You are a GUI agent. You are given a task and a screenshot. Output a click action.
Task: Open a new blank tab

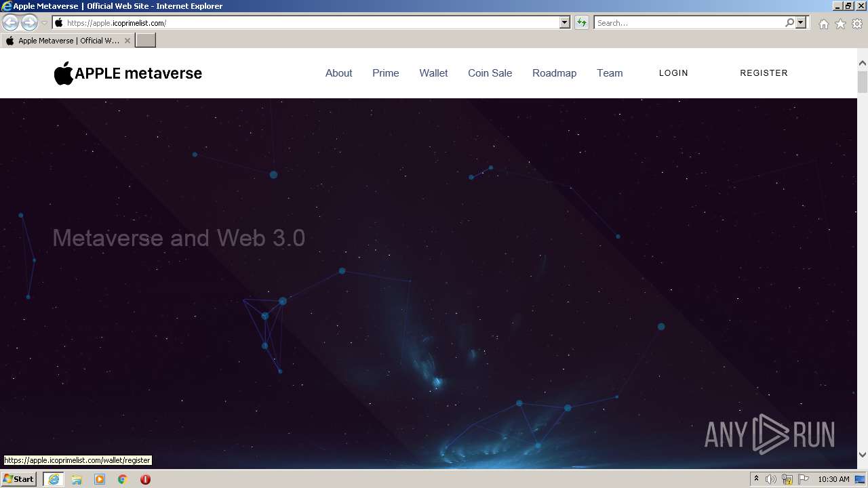point(146,41)
